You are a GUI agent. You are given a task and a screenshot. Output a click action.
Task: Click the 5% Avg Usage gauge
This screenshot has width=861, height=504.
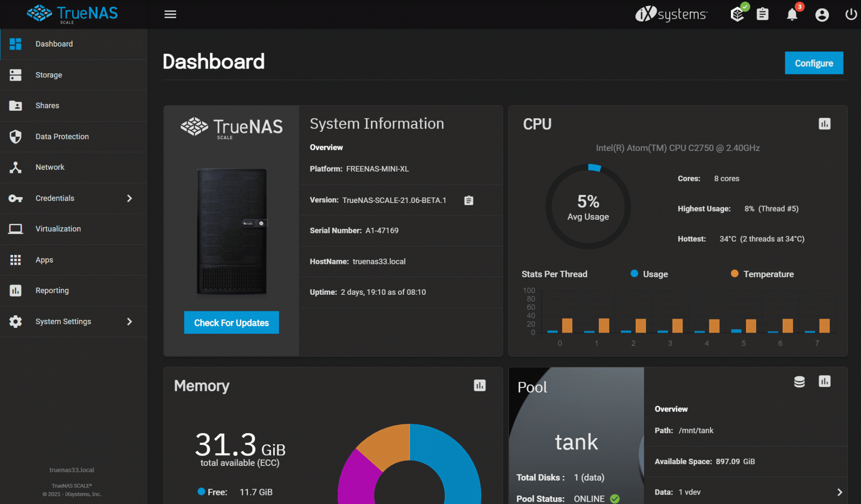588,207
